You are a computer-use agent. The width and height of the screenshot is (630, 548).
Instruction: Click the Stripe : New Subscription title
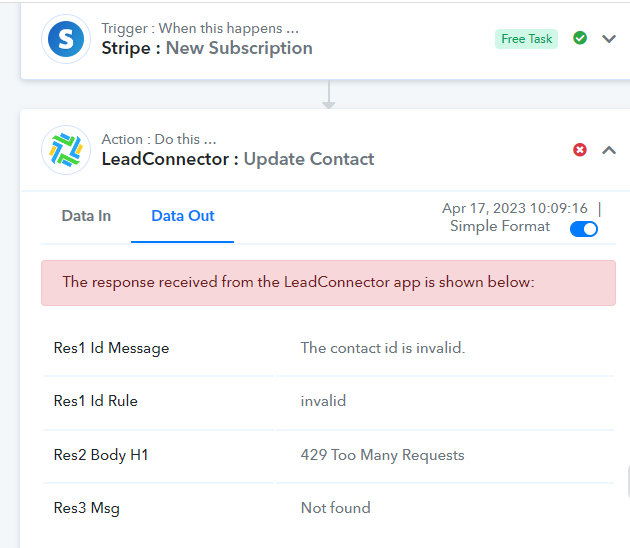click(207, 48)
